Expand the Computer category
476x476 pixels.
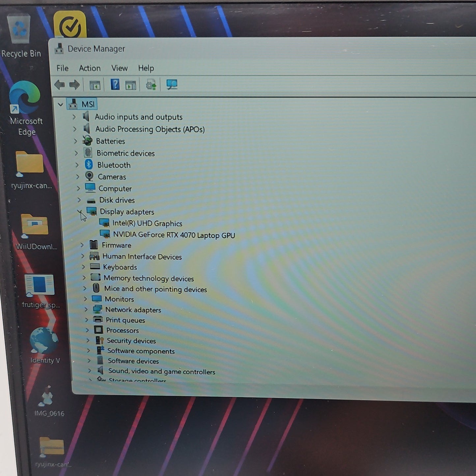(x=78, y=188)
